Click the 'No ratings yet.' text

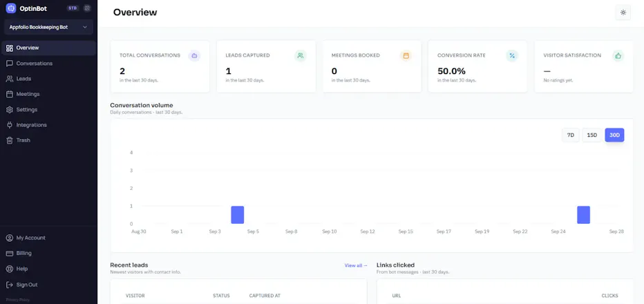coord(558,81)
